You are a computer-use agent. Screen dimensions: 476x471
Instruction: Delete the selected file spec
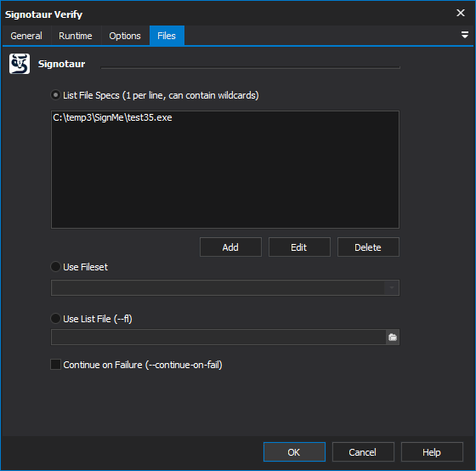click(368, 247)
